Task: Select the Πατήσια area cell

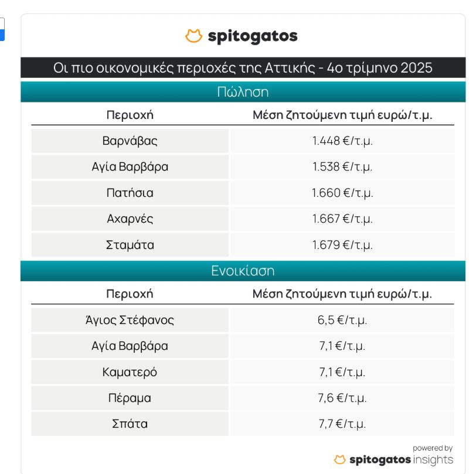Action: point(130,193)
